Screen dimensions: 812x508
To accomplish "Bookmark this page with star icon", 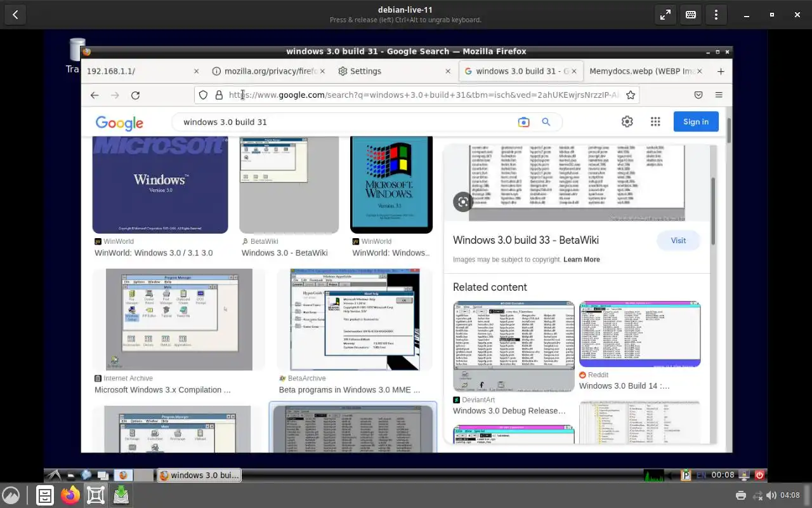I will (x=631, y=95).
